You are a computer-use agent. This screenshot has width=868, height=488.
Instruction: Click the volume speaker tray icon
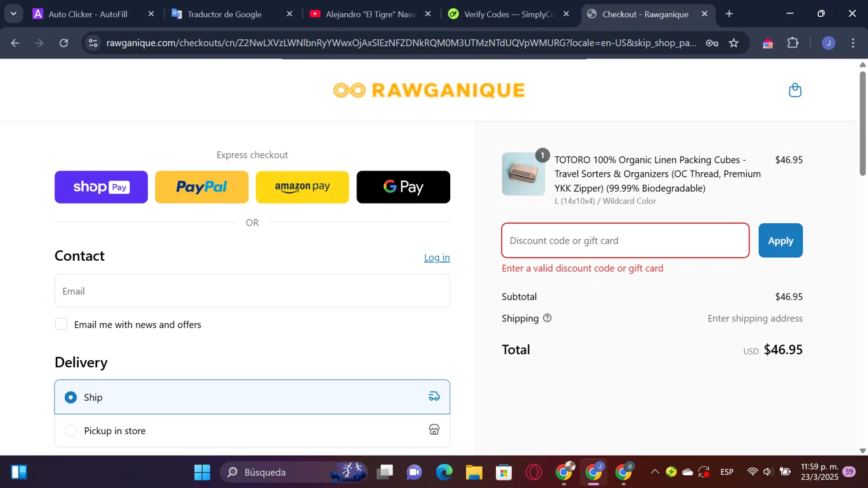[768, 472]
